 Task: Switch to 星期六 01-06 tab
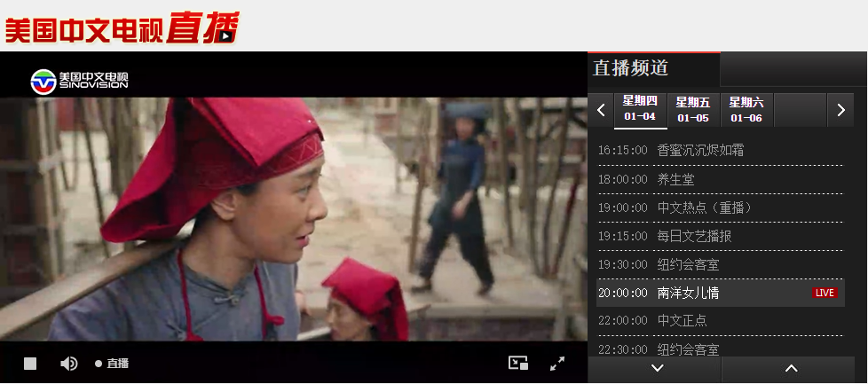[x=746, y=109]
